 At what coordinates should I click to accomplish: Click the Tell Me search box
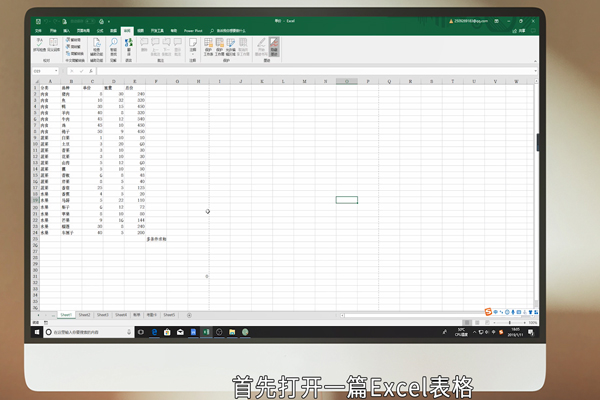(x=228, y=31)
